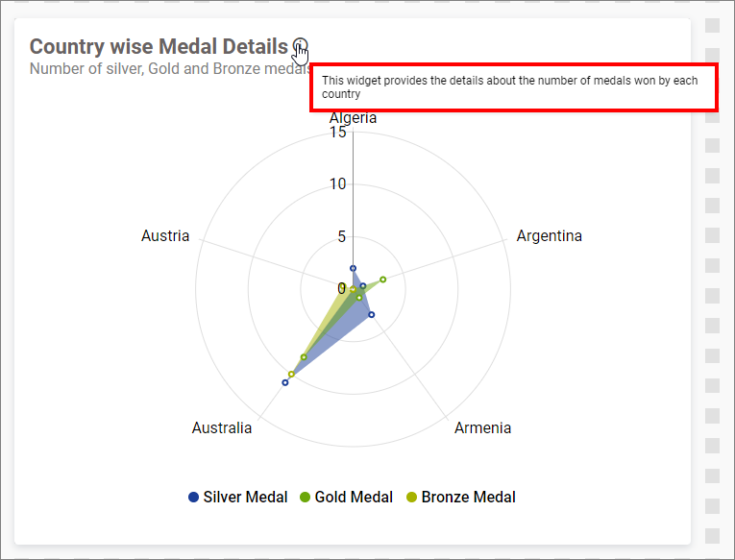Click the Silver data point toward Armenia

coord(371,314)
